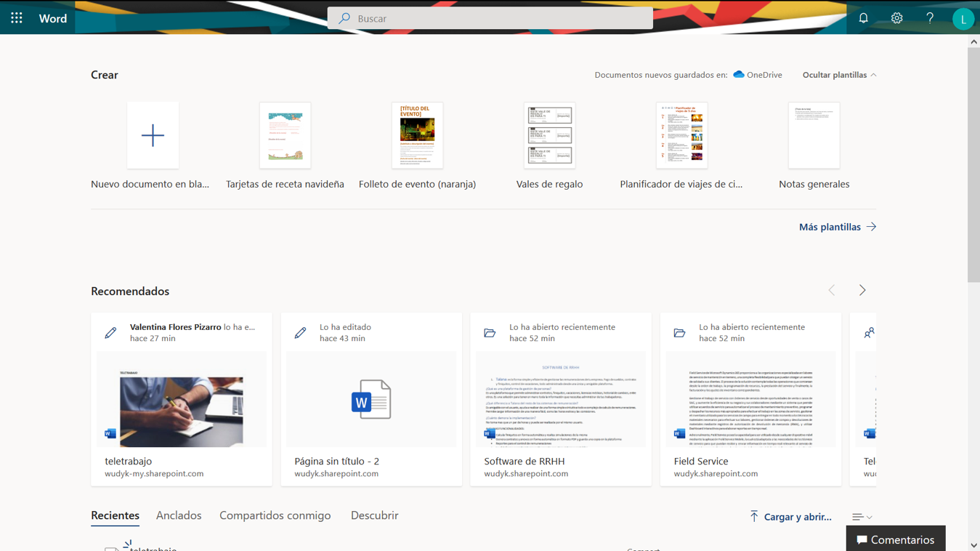This screenshot has height=551, width=980.
Task: Click pencil icon on Página sin título card
Action: click(300, 333)
